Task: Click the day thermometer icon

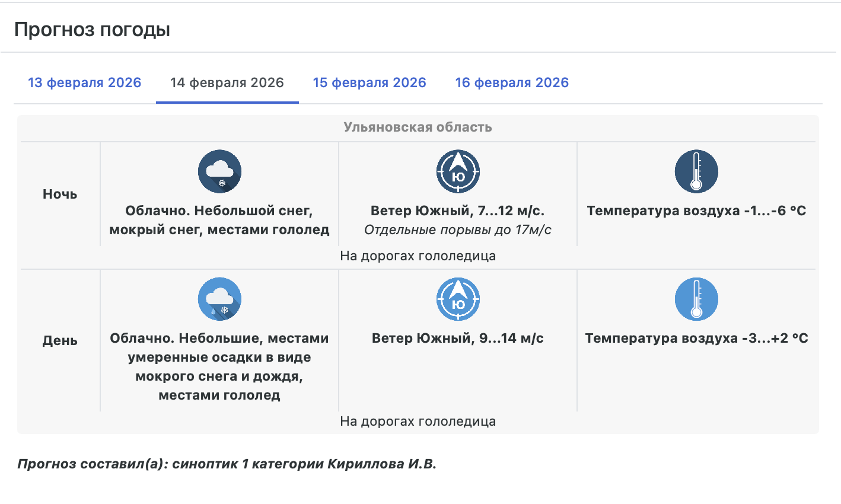Action: (x=696, y=299)
